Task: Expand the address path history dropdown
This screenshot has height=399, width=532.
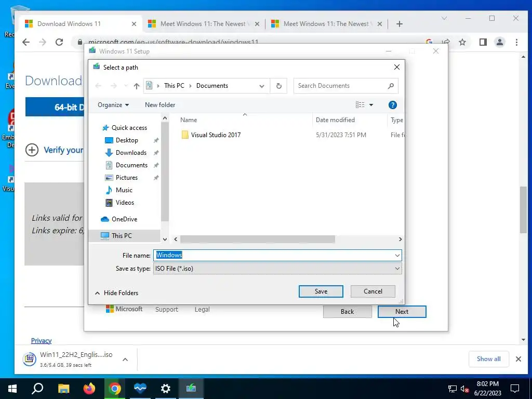Action: point(262,86)
